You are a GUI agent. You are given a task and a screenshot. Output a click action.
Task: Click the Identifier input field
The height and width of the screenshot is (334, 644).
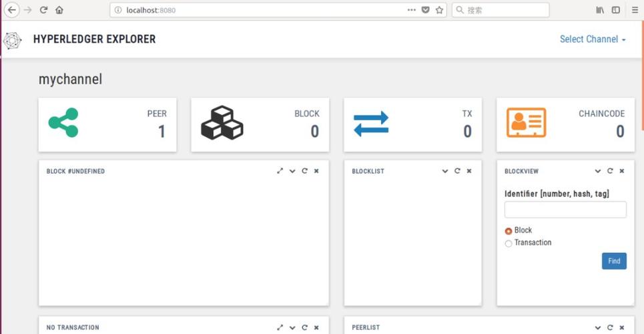click(x=565, y=210)
